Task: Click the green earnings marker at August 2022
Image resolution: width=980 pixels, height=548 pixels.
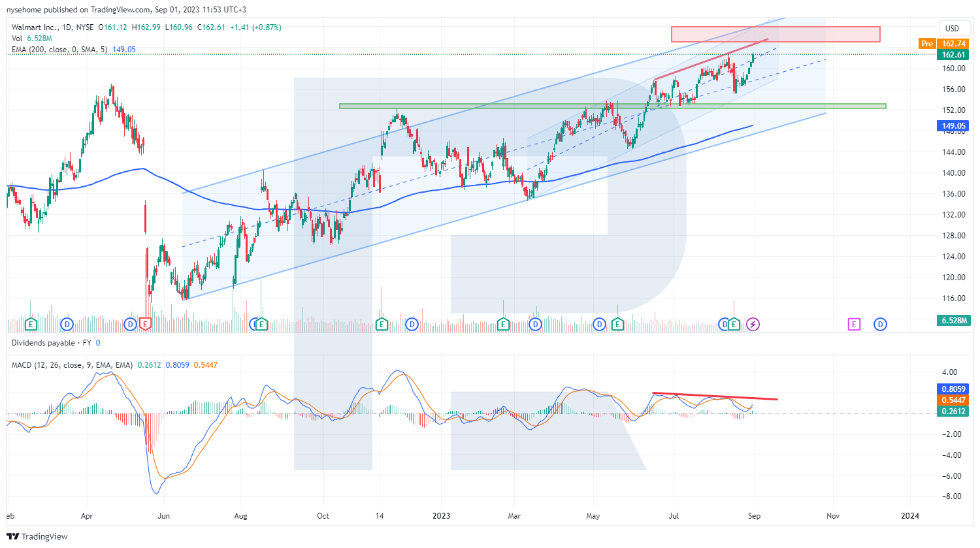Action: [261, 324]
